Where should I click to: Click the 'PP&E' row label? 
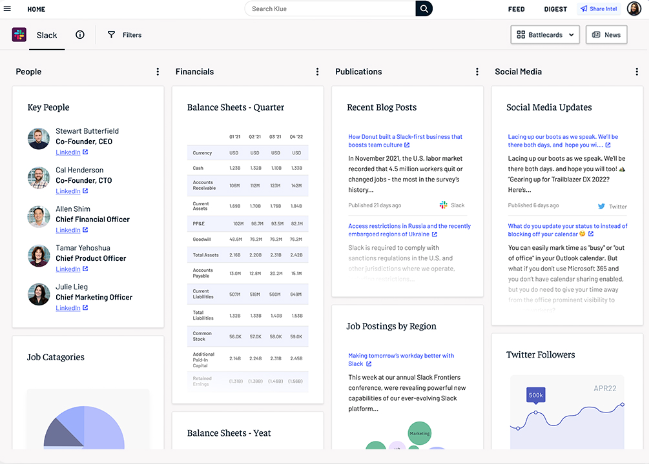[199, 224]
